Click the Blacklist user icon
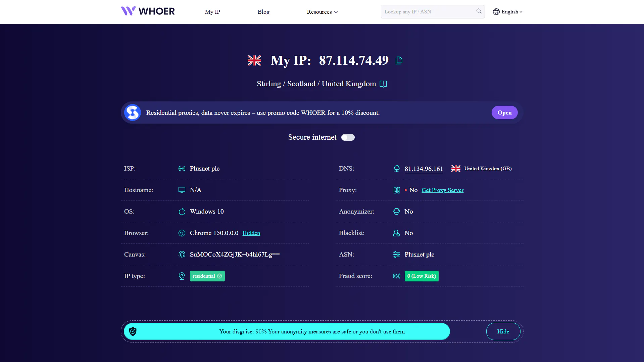The width and height of the screenshot is (644, 362). 397,233
